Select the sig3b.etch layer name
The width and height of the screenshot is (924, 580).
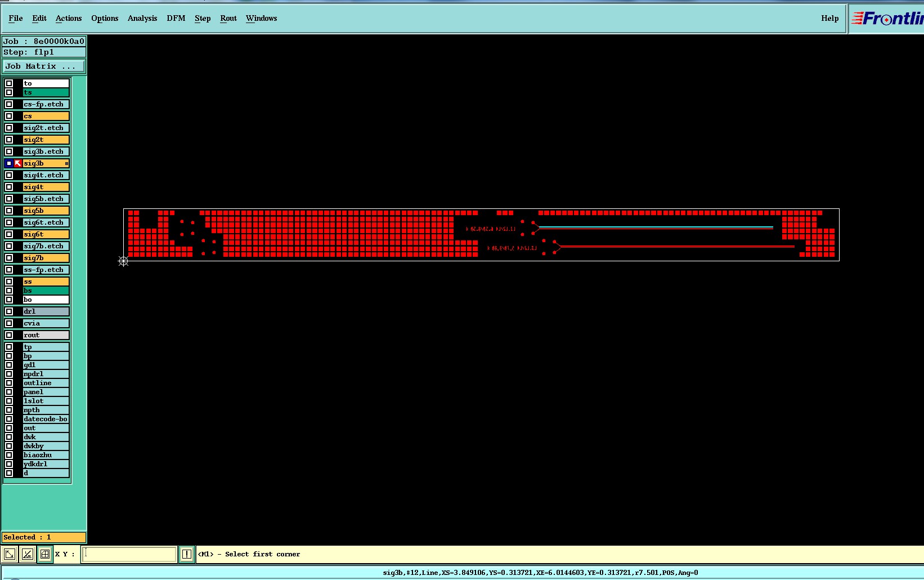click(x=46, y=151)
